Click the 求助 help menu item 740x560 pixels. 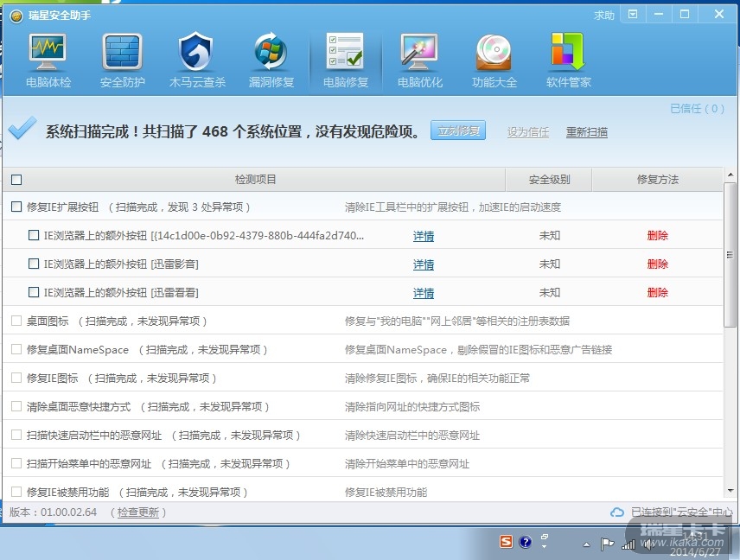pos(603,15)
